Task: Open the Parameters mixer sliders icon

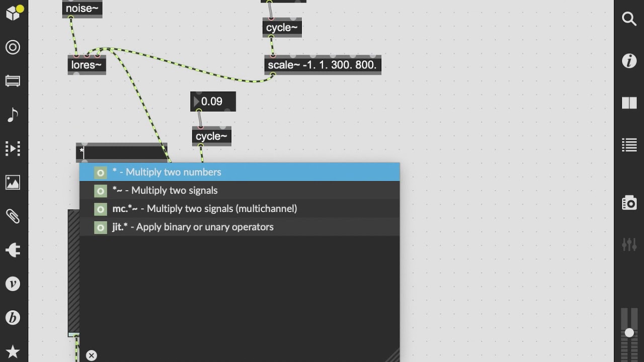Action: click(x=629, y=245)
